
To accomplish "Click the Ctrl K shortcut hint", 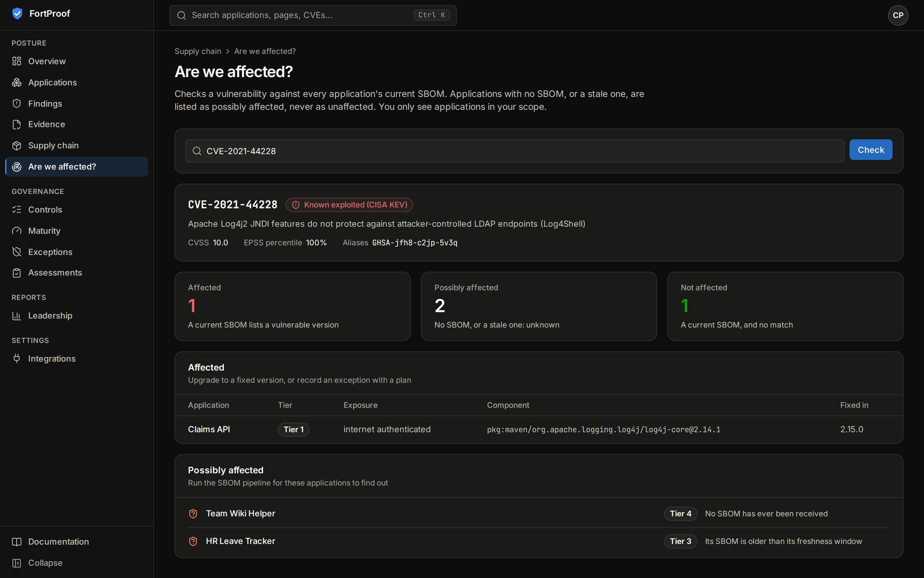I will [x=432, y=15].
